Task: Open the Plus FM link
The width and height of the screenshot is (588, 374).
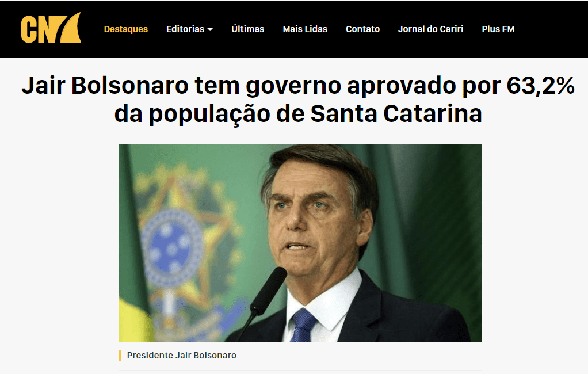Action: (x=498, y=29)
